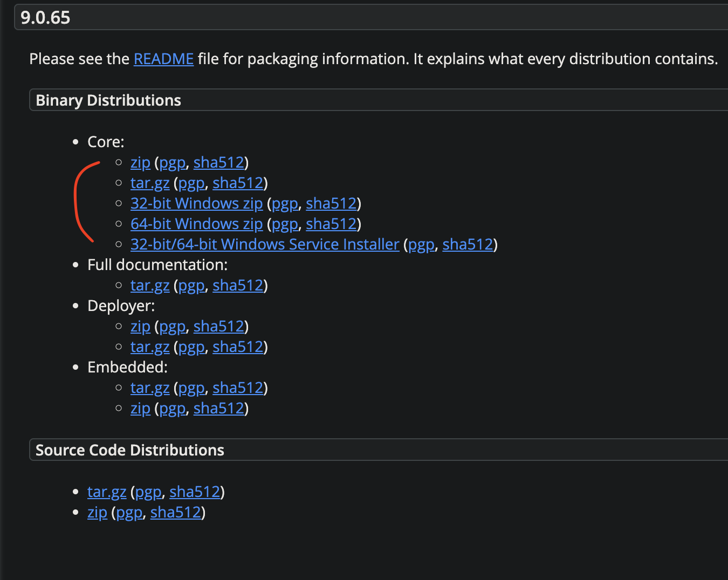Download the Core tar.gz distribution
This screenshot has width=728, height=580.
pos(150,183)
